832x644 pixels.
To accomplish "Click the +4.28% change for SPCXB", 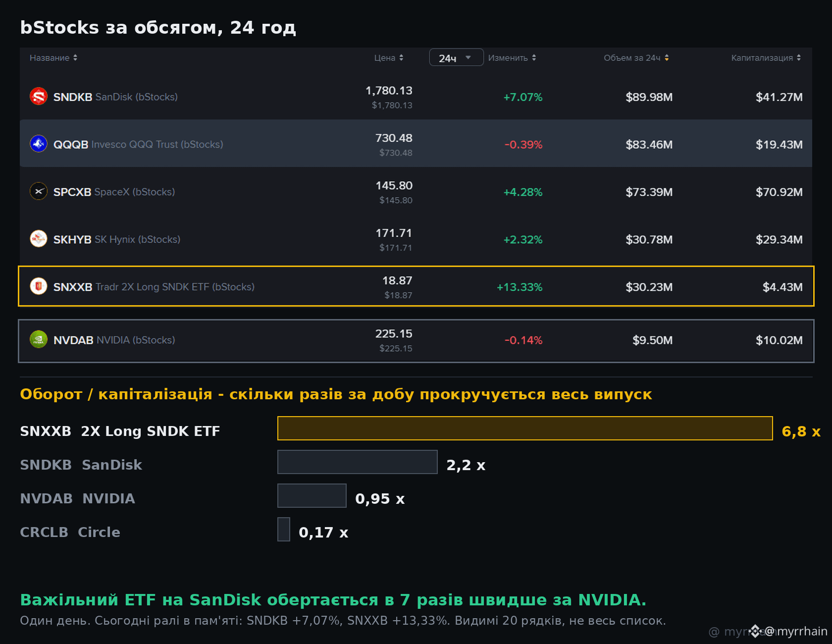I will (x=523, y=192).
